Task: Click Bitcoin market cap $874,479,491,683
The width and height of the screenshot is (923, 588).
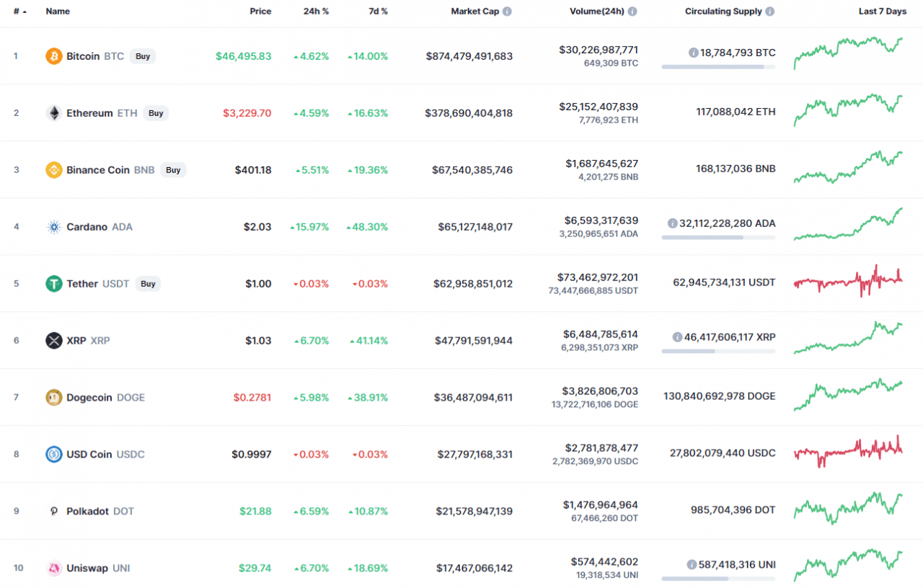Action: coord(469,56)
